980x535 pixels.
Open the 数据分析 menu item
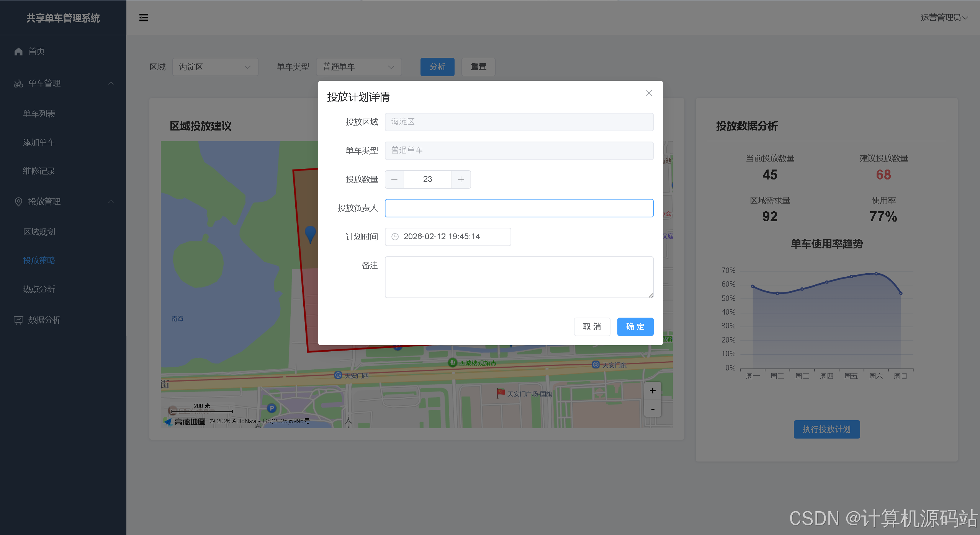point(44,320)
